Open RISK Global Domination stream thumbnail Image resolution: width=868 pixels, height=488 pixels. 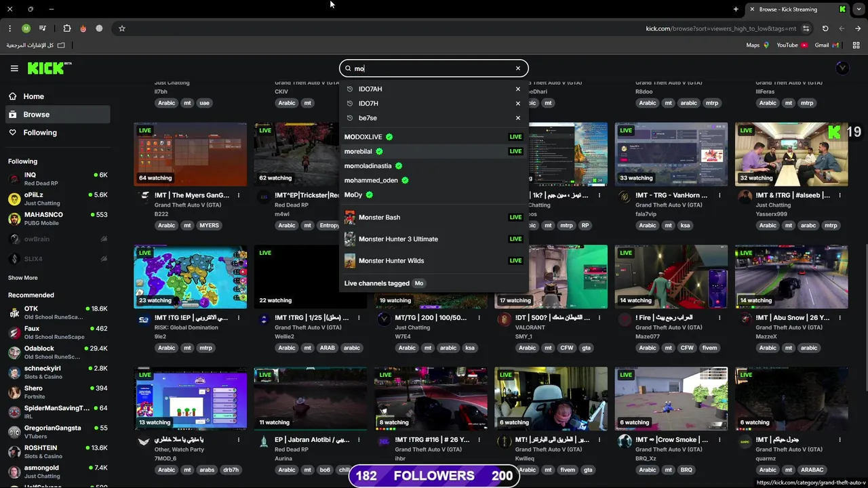(191, 277)
